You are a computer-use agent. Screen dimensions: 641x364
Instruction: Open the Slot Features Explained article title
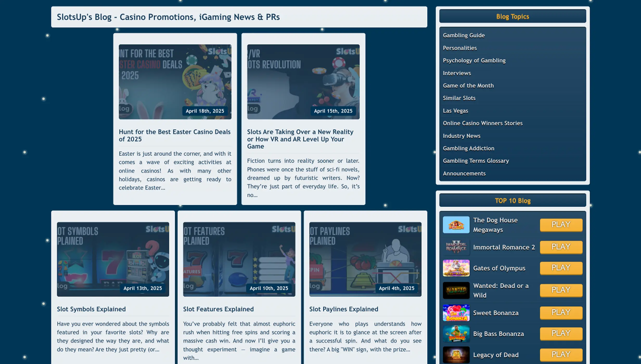pyautogui.click(x=218, y=309)
